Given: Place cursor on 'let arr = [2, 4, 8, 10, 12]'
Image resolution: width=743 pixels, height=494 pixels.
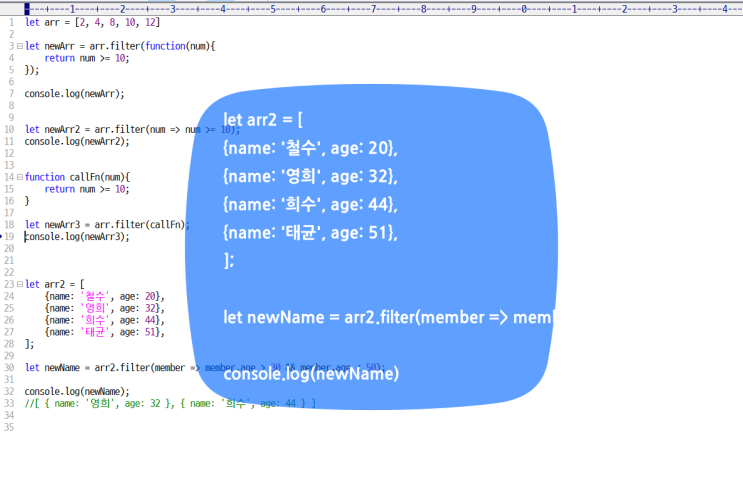Looking at the screenshot, I should pyautogui.click(x=92, y=21).
